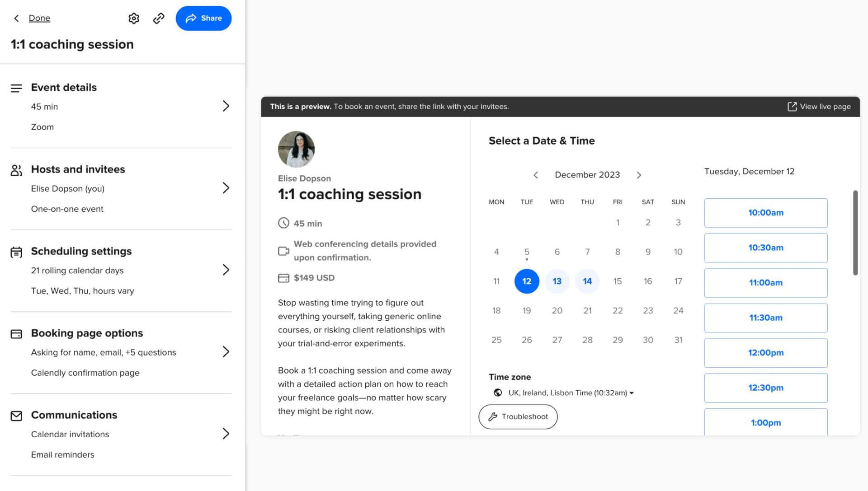This screenshot has height=491, width=868.
Task: Select the 12:30pm time slot
Action: pos(765,387)
